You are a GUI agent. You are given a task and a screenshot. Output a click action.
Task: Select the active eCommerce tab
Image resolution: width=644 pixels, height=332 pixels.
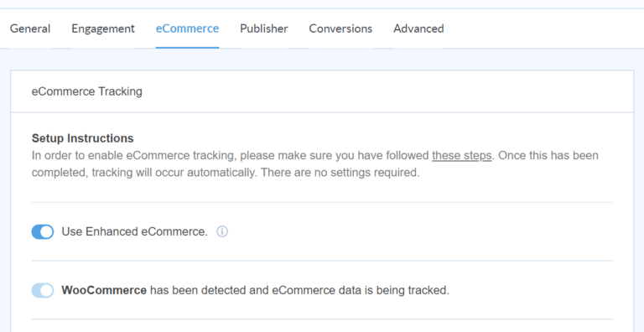187,29
